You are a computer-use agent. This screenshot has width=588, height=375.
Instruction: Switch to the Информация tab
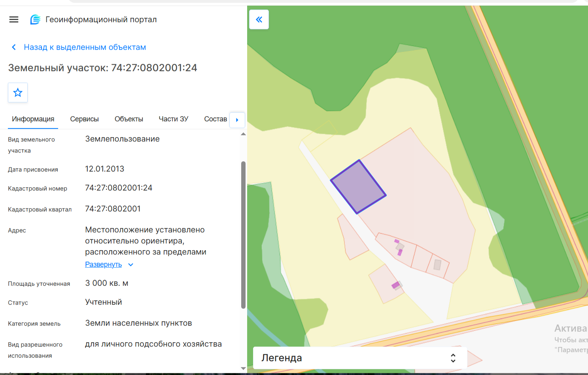point(33,119)
